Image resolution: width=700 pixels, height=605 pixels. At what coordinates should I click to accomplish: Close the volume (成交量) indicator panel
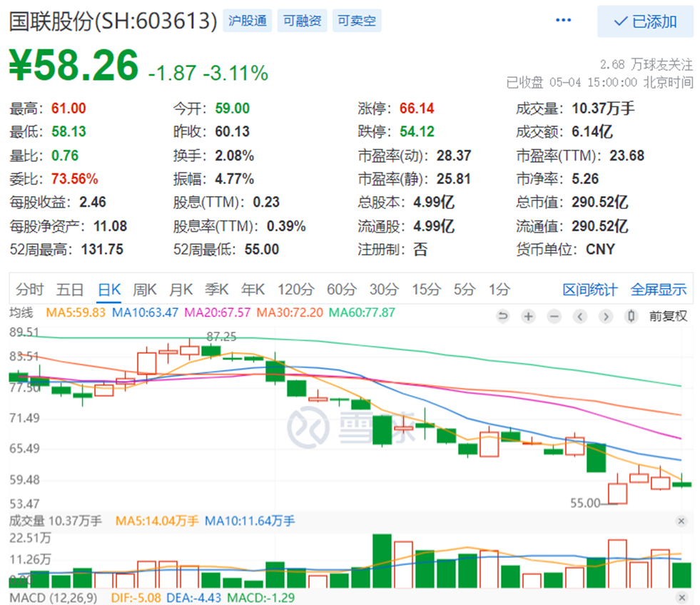pos(681,521)
